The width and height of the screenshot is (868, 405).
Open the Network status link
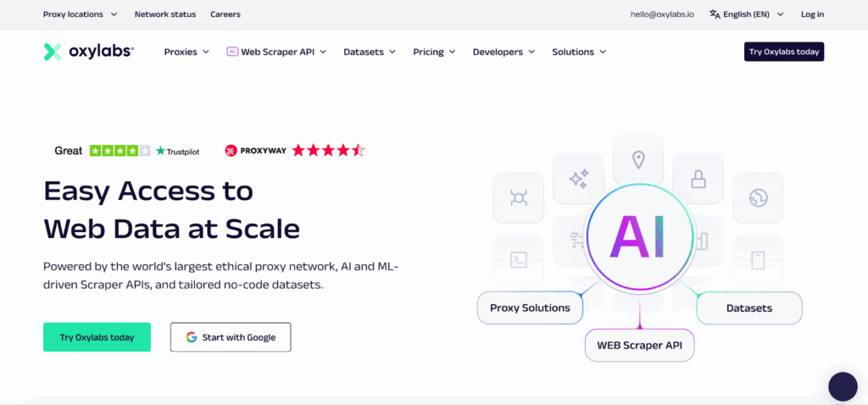pos(165,14)
